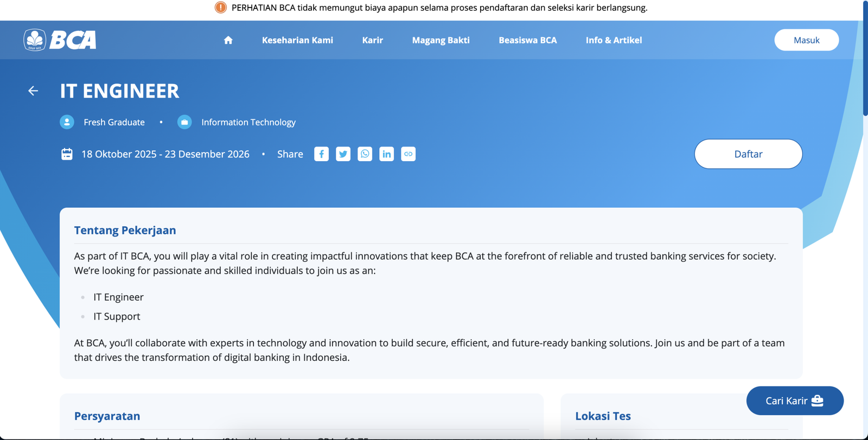Screen dimensions: 868x440
Task: Click the back arrow beside IT ENGINEER
Action: click(33, 91)
